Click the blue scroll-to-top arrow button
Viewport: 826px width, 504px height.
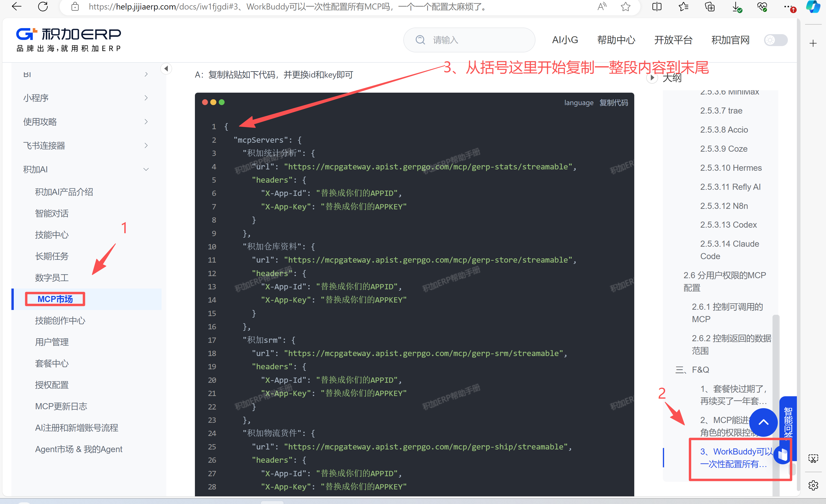click(x=763, y=422)
